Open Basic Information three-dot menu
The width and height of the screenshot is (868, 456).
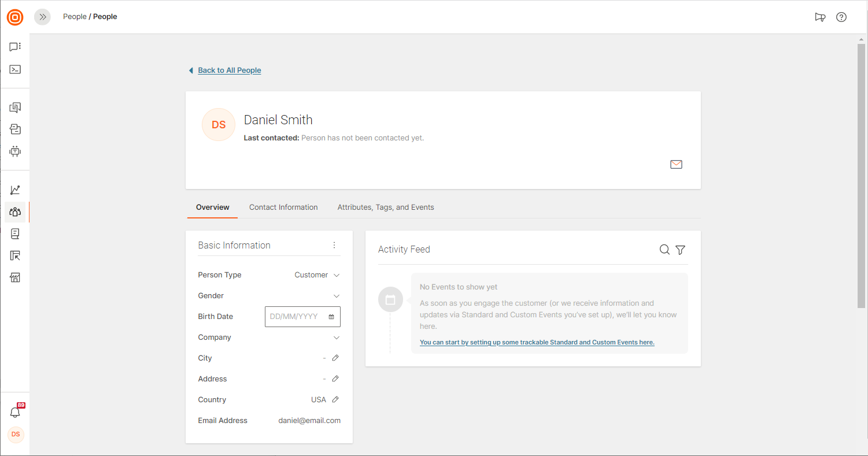click(x=334, y=246)
